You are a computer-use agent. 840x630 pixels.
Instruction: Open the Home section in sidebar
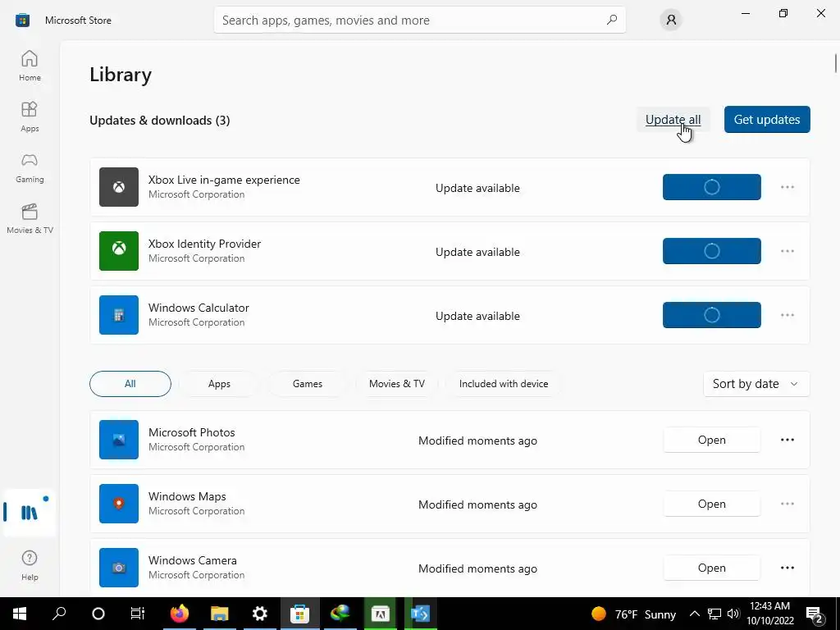click(30, 66)
